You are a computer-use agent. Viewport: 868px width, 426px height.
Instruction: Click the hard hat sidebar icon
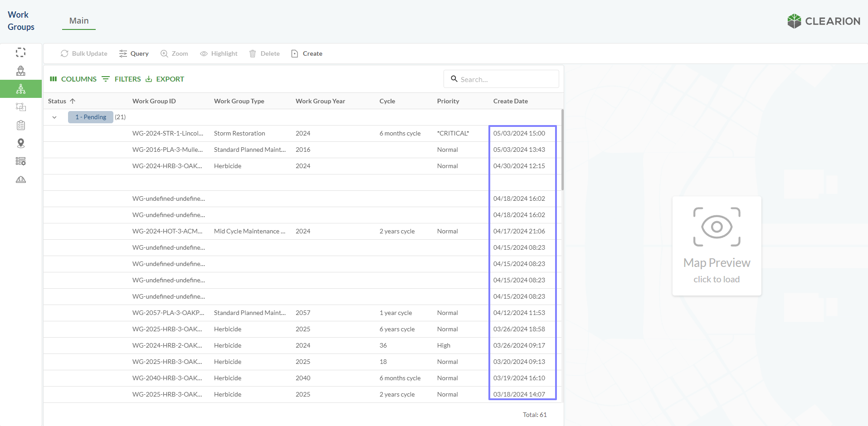click(x=20, y=179)
